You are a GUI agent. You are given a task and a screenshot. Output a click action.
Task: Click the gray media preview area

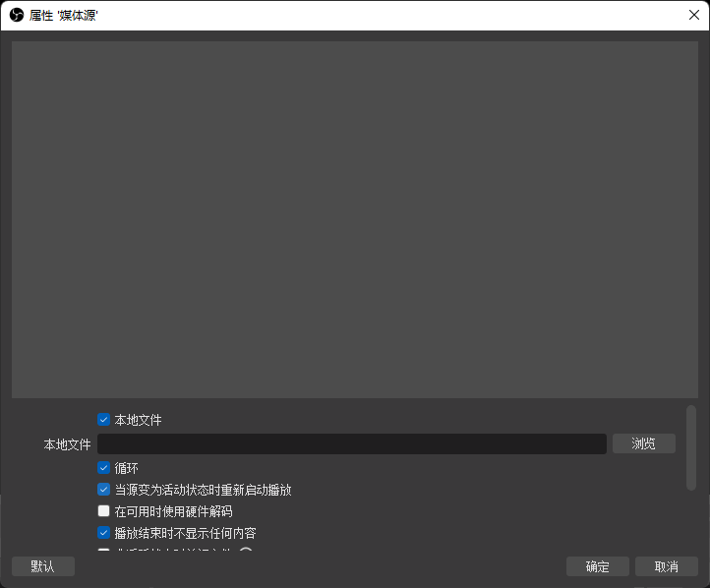click(x=354, y=218)
